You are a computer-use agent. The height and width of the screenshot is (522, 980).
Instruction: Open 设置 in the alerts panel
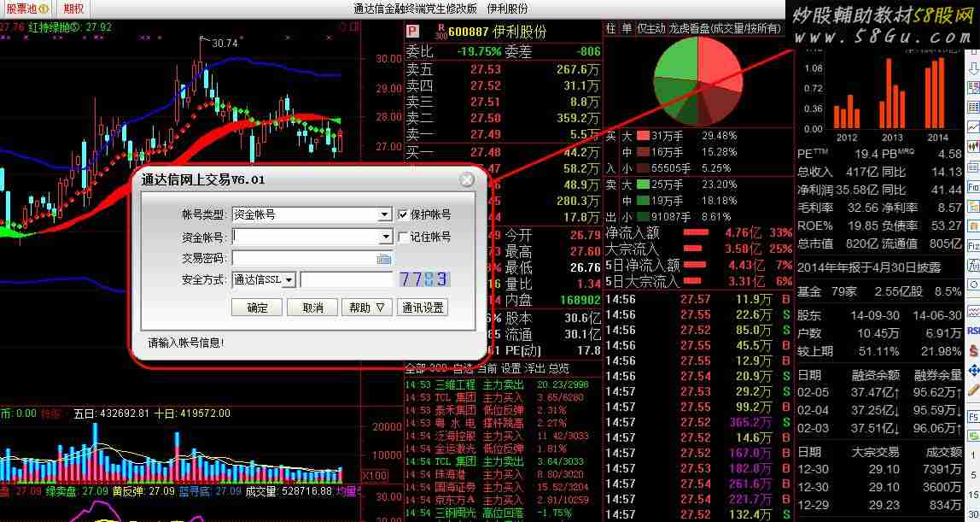(x=511, y=368)
